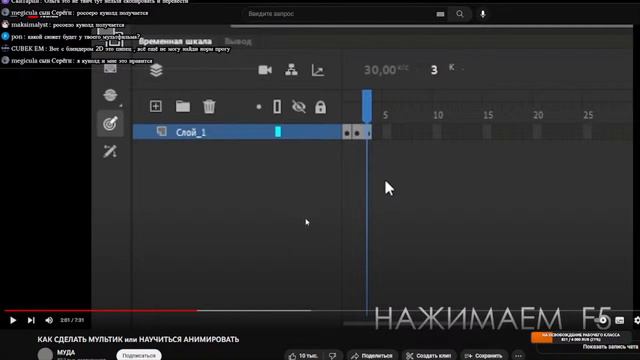This screenshot has width=640, height=360.
Task: Click the Слой_1 layer type icon
Action: (x=162, y=131)
